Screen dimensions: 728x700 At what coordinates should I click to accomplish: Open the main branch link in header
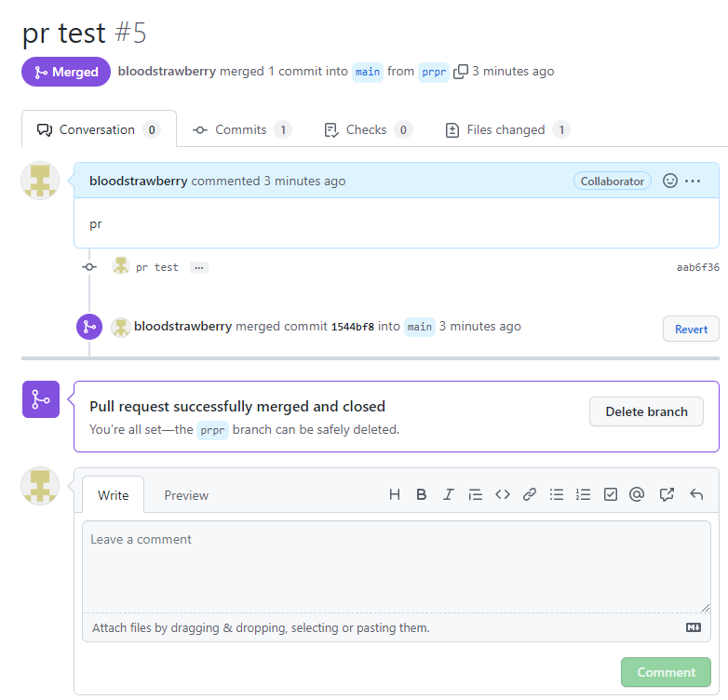[x=367, y=72]
